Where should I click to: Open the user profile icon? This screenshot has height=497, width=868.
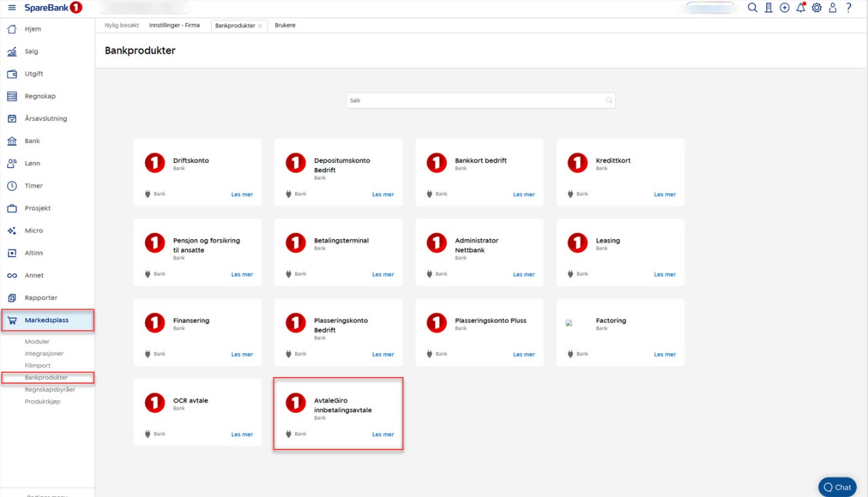pyautogui.click(x=833, y=7)
